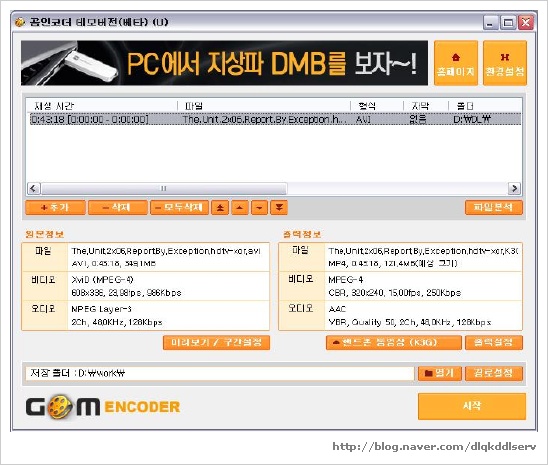Move selected file to bottom of list
The width and height of the screenshot is (548, 465).
click(x=279, y=208)
